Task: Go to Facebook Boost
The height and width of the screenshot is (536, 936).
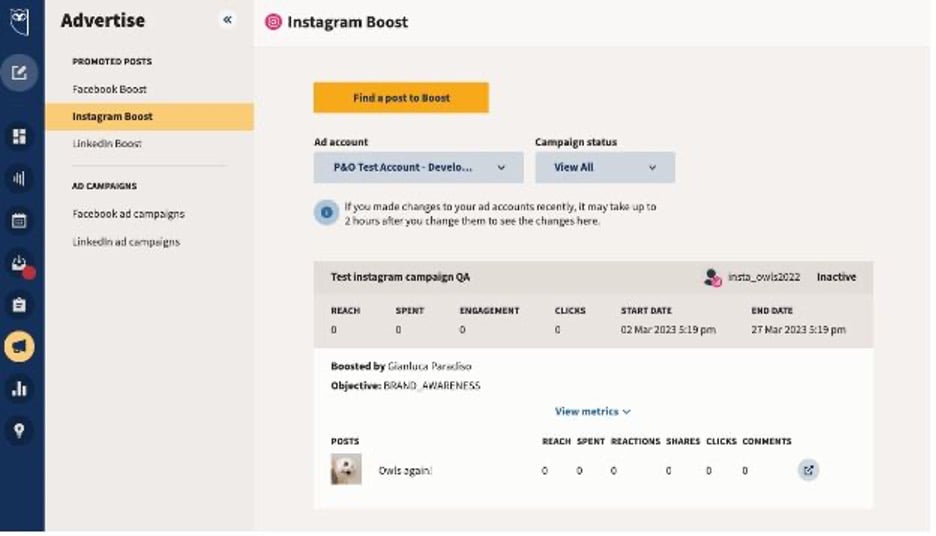Action: coord(109,90)
